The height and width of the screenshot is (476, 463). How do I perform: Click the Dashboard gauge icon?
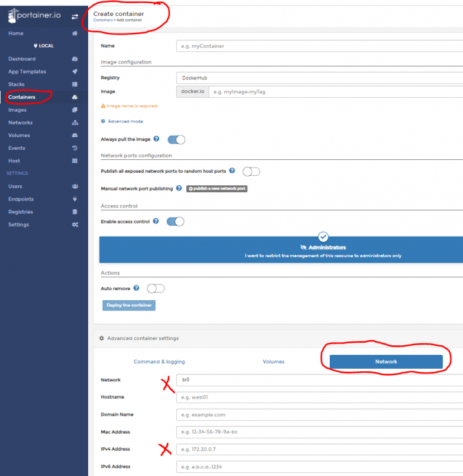(x=75, y=59)
